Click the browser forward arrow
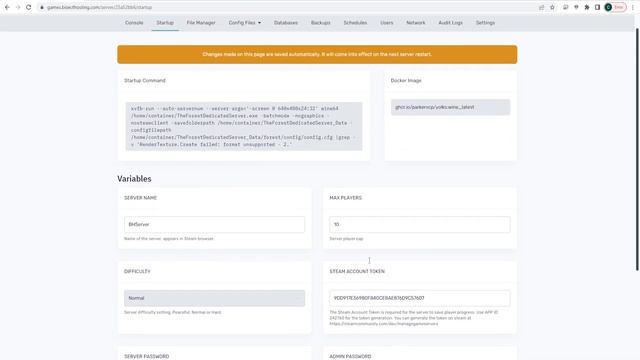This screenshot has width=640, height=360. click(x=18, y=7)
